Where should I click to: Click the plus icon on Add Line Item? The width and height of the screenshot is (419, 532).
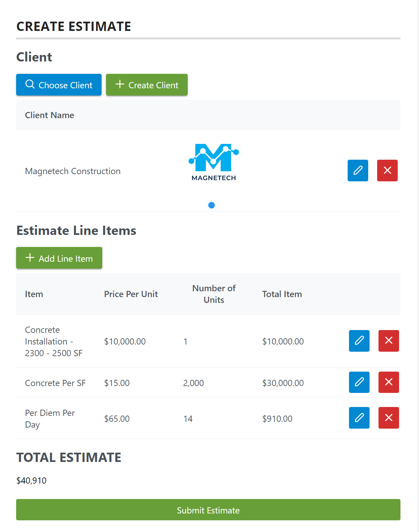pyautogui.click(x=30, y=258)
